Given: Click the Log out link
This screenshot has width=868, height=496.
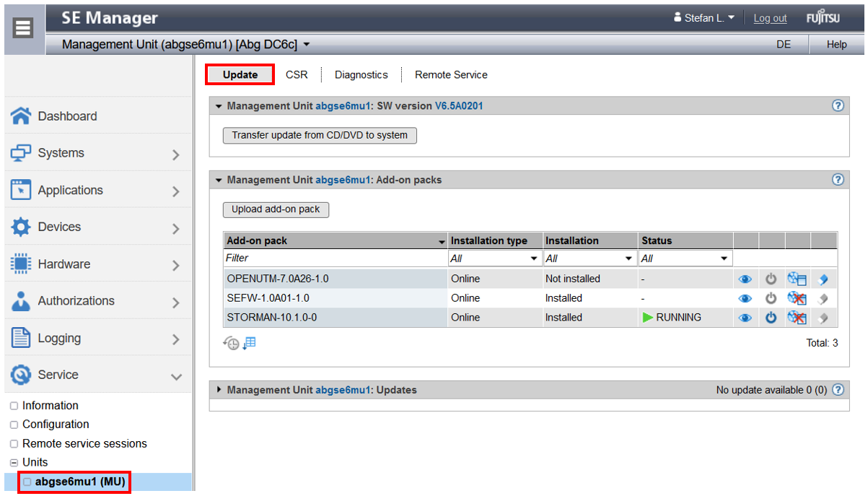Looking at the screenshot, I should [x=770, y=18].
